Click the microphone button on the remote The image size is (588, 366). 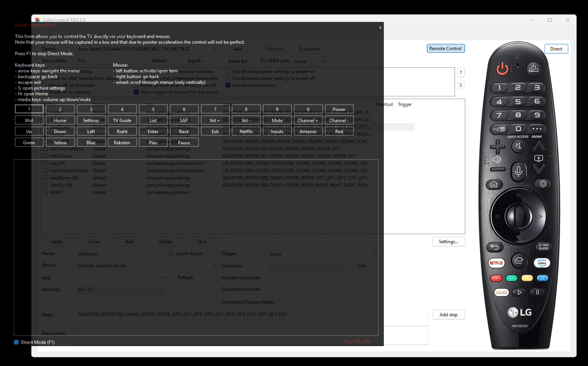[518, 172]
